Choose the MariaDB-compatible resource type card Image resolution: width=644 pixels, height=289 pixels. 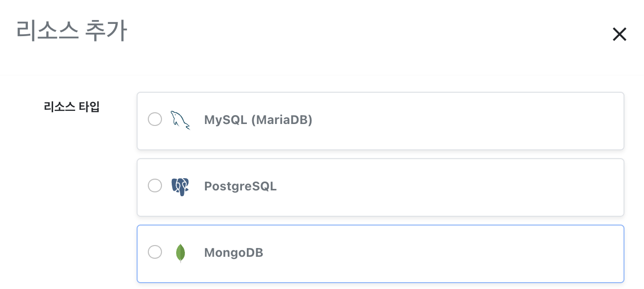pos(381,121)
